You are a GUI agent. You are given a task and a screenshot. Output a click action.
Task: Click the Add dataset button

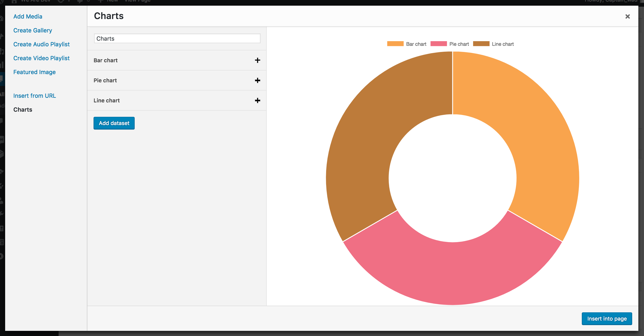coord(114,123)
